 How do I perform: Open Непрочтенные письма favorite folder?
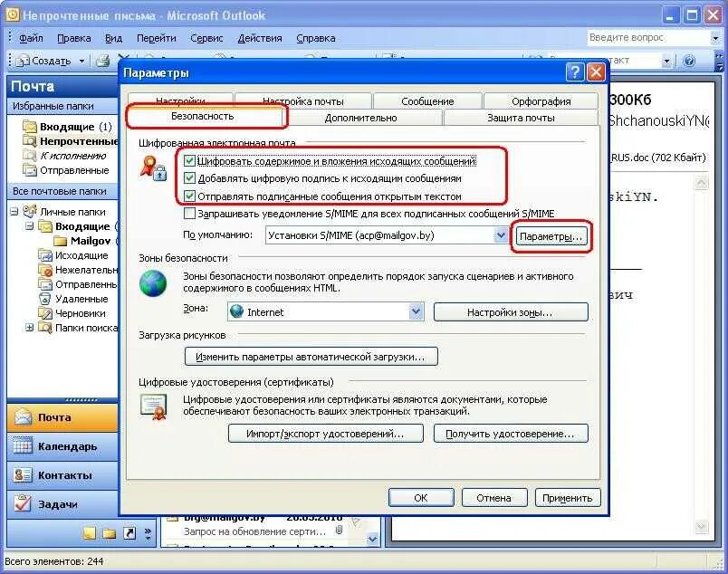79,140
